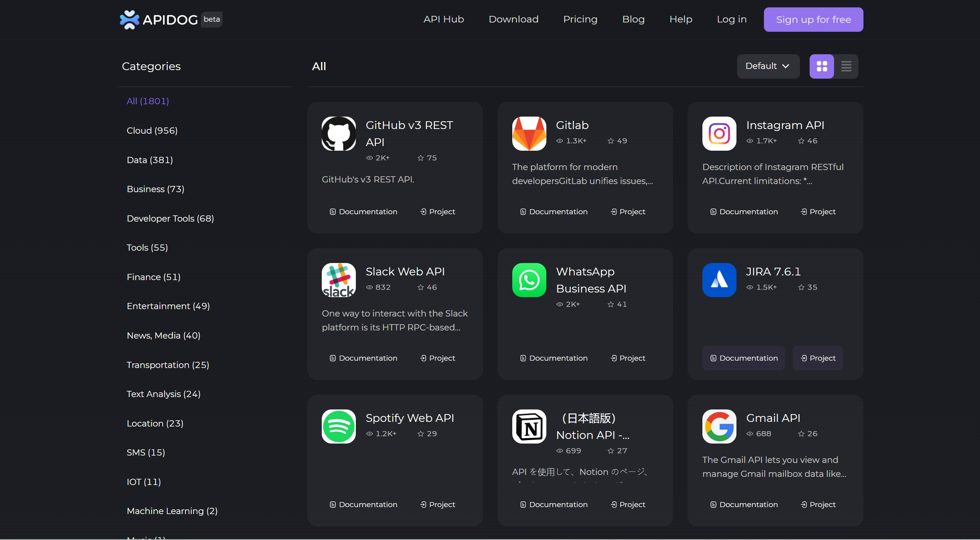This screenshot has height=540, width=980.
Task: Select Machine Learning (2) category
Action: tap(172, 511)
